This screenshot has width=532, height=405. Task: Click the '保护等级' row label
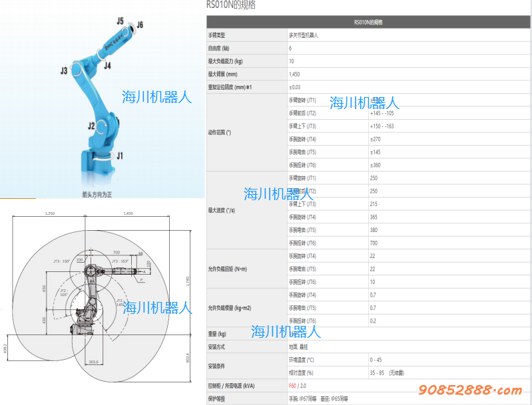coord(216,399)
